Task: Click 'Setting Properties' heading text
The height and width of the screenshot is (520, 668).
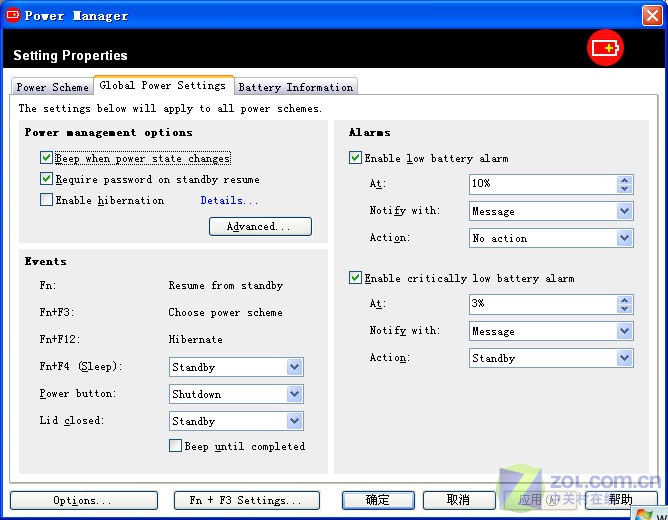Action: click(70, 55)
